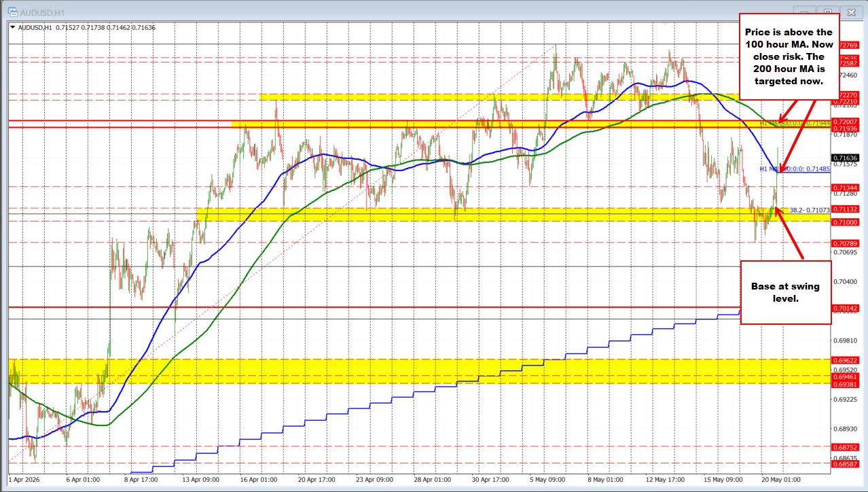Screen dimensions: 868x492
Task: Click the 0.72587 price level label
Action: point(849,63)
